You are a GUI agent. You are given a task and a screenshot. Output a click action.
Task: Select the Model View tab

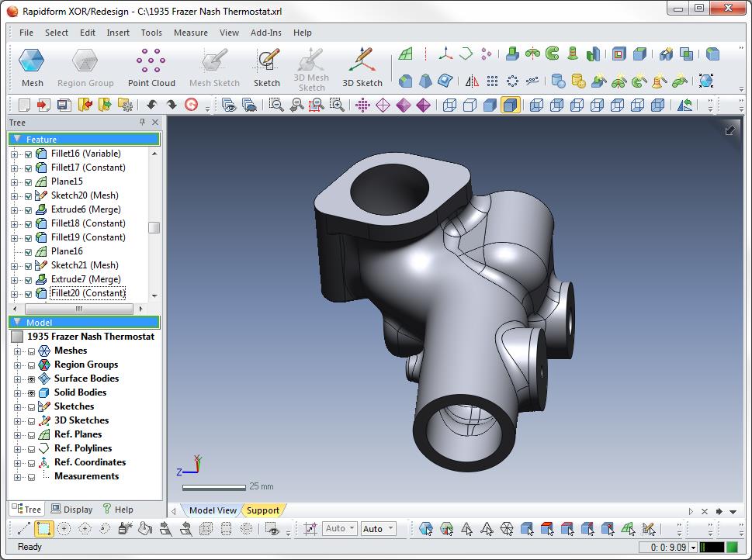213,510
